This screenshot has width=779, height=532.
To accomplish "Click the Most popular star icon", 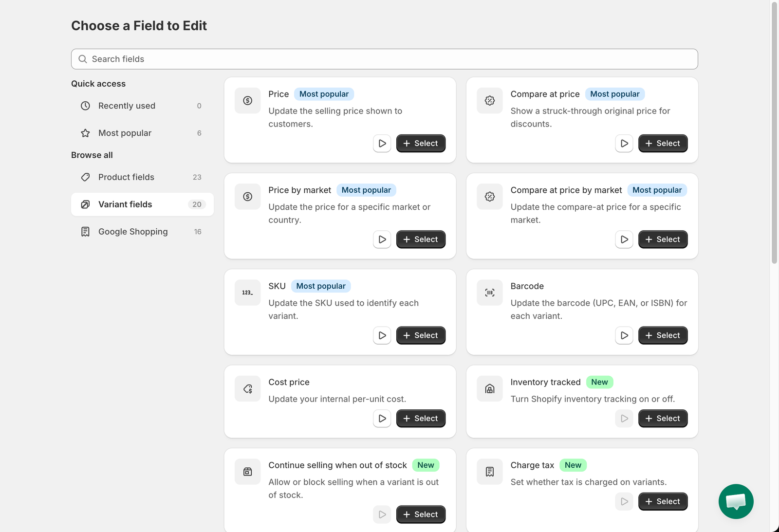I will click(x=85, y=133).
